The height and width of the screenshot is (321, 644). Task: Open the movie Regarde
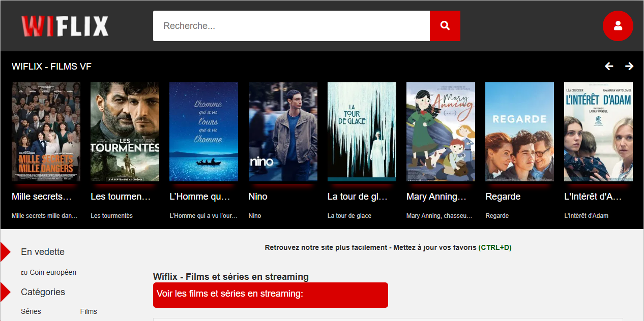point(519,132)
